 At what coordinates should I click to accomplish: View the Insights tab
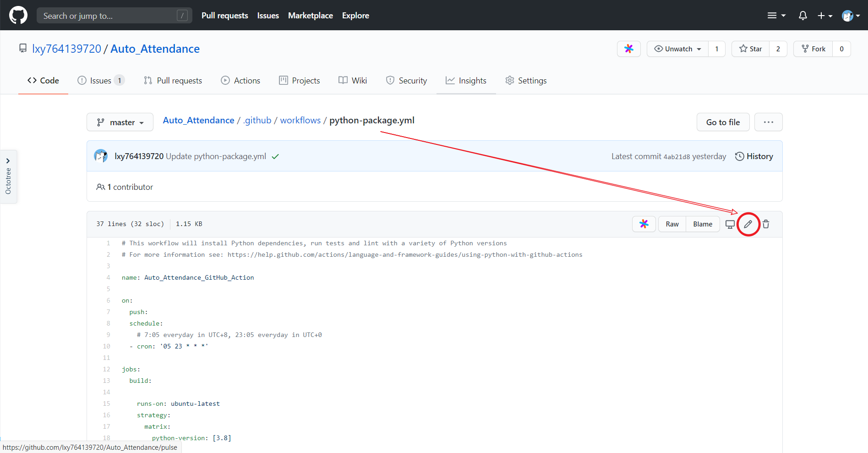pyautogui.click(x=466, y=81)
